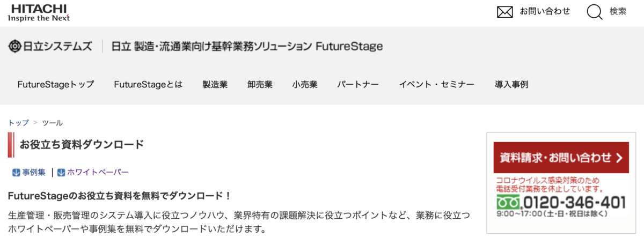The image size is (644, 237).
Task: Select 製造業 in the navigation bar
Action: point(215,85)
